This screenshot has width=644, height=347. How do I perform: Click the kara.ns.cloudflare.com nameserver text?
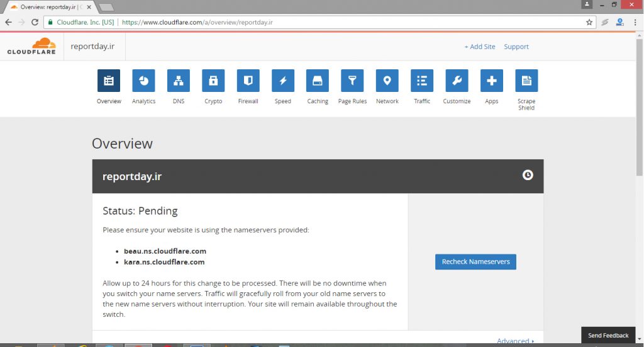click(x=164, y=262)
